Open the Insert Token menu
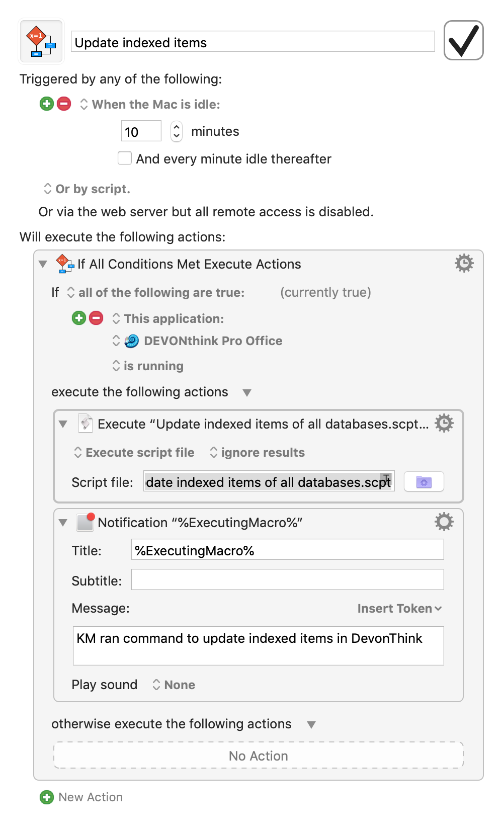Screen dimensions: 504x837 coord(399,609)
